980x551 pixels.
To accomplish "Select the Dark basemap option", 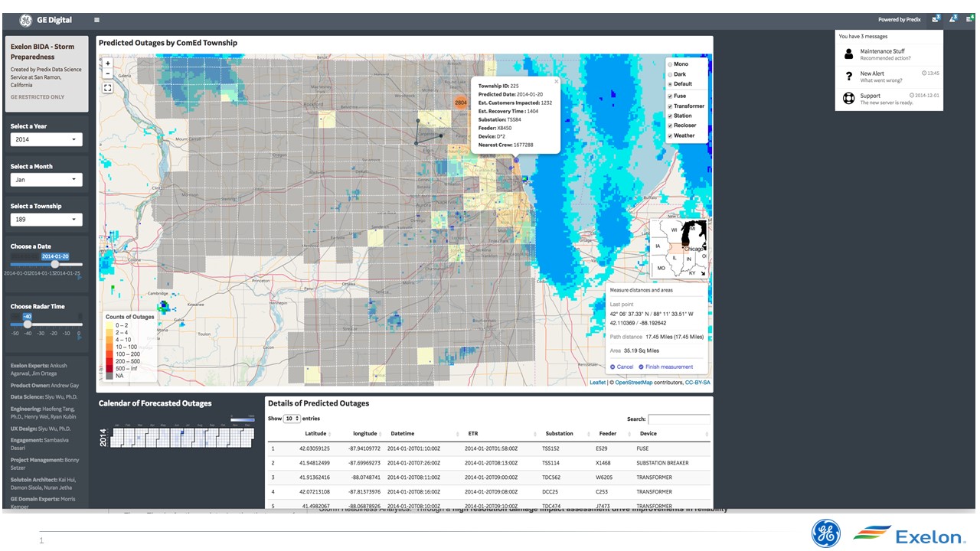I will click(x=670, y=74).
